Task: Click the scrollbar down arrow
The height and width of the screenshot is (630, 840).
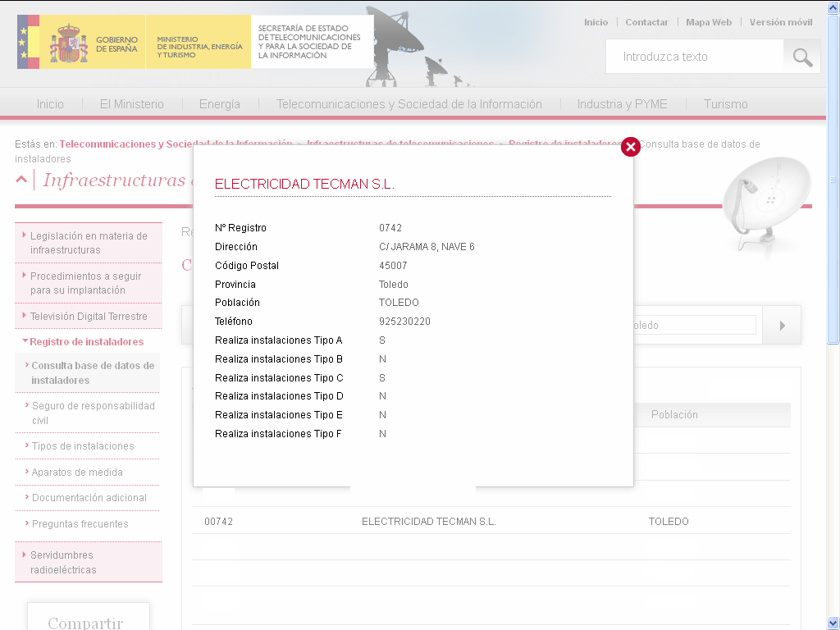Action: (x=833, y=623)
